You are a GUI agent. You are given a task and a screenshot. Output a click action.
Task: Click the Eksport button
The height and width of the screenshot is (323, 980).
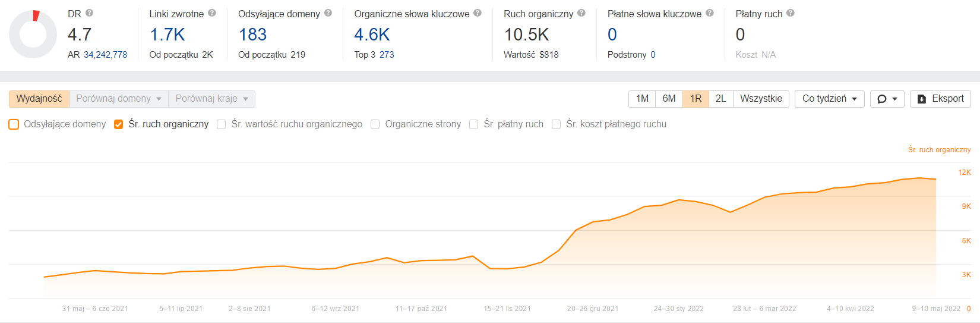pyautogui.click(x=940, y=99)
